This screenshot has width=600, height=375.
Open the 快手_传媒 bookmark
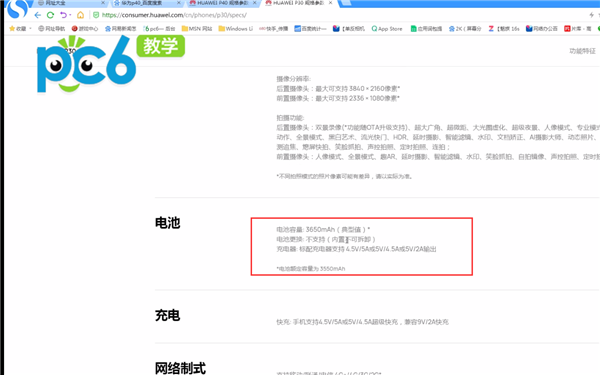point(274,29)
